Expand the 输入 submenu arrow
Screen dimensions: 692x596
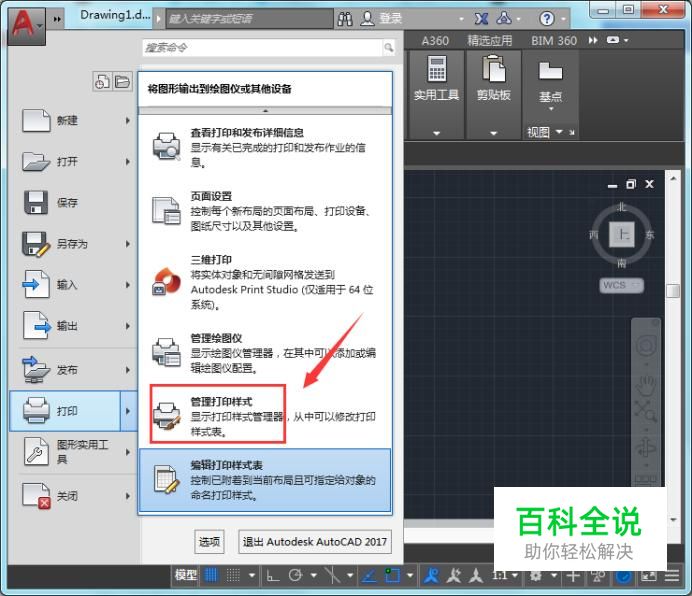pyautogui.click(x=128, y=285)
